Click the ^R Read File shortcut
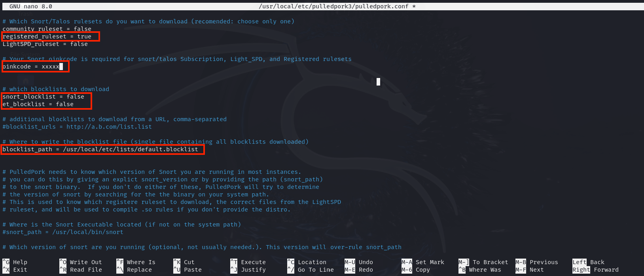 tap(81, 270)
